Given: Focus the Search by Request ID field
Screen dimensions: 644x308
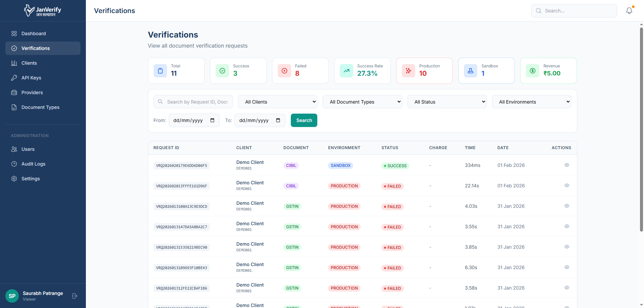Looking at the screenshot, I should [x=197, y=102].
